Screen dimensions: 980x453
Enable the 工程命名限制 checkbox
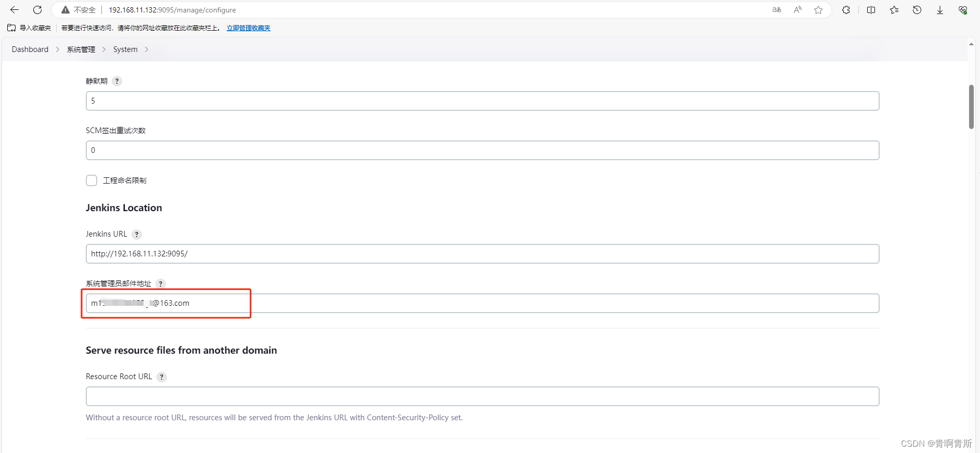92,180
